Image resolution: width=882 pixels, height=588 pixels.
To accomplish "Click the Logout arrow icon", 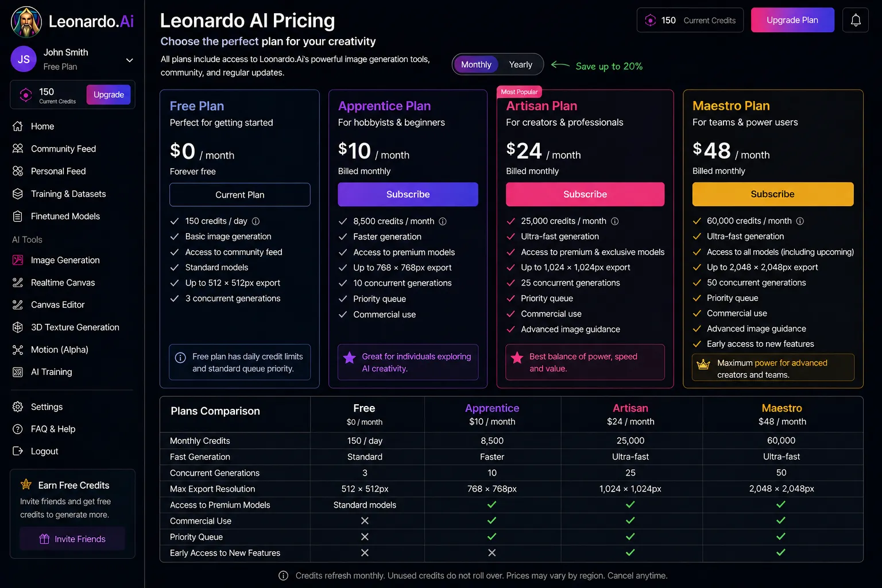I will tap(18, 451).
